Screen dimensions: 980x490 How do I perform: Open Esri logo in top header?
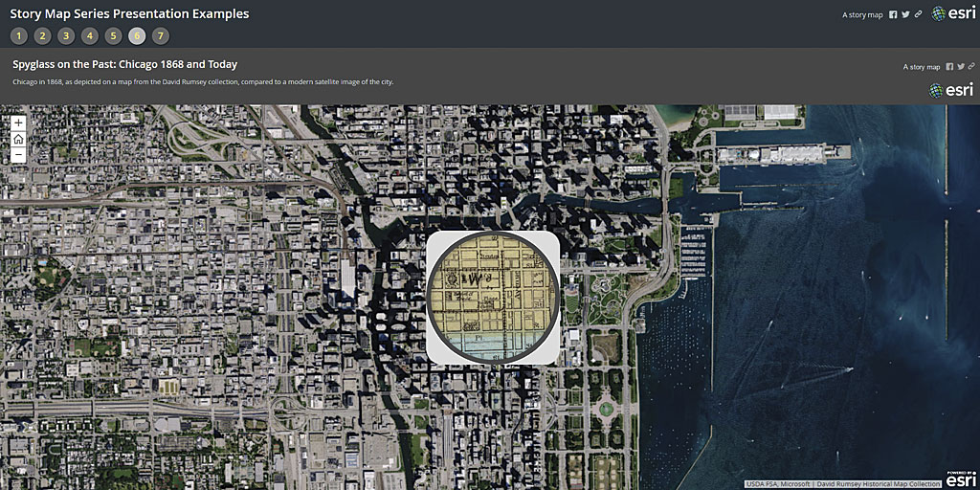click(953, 13)
